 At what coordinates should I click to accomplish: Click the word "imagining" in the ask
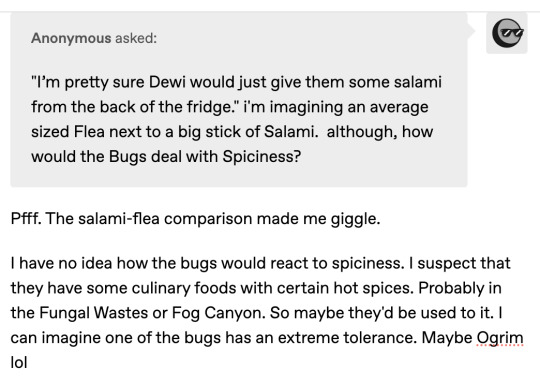(307, 107)
